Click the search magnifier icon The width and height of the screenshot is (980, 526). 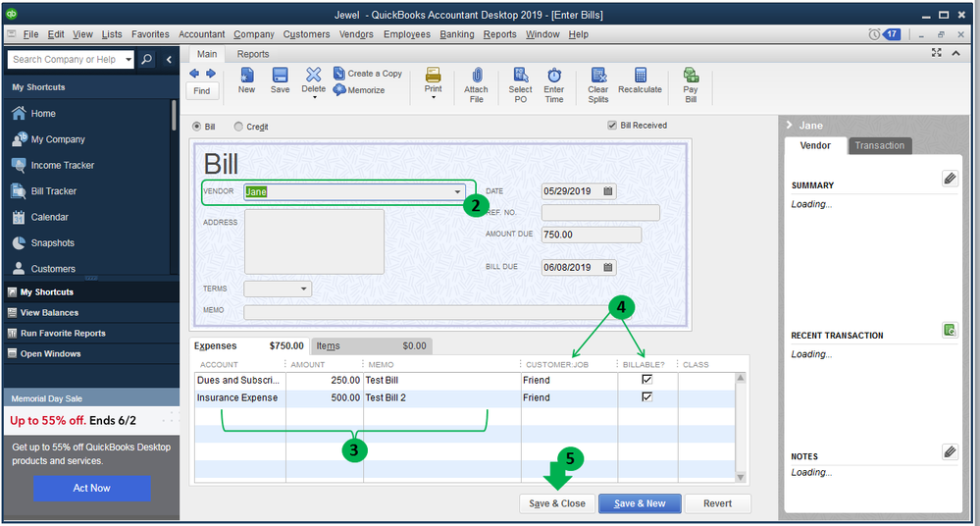click(x=146, y=60)
